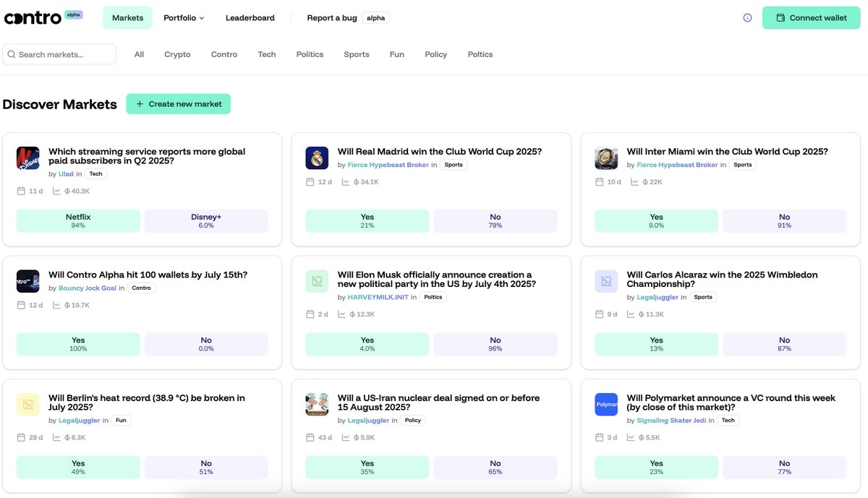Screen dimensions: 868x498
Task: Click the calendar icon beside 2 d
Action: pyautogui.click(x=310, y=314)
